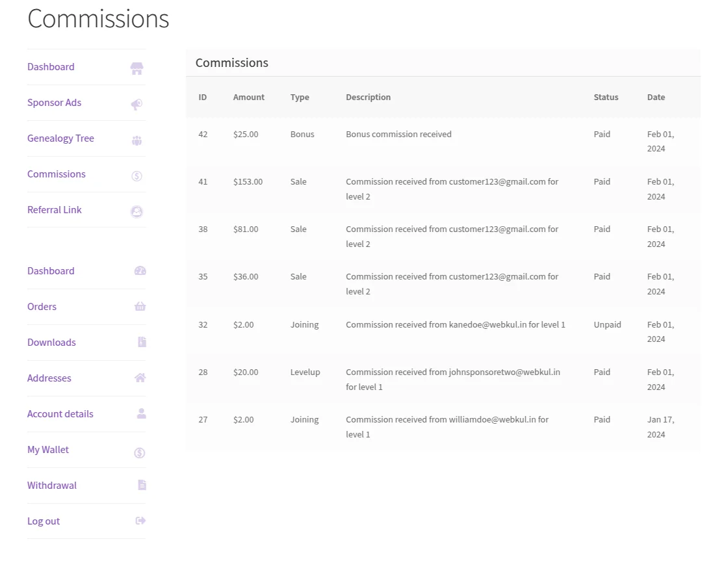Screen dimensions: 728x572
Task: Click the Log out arrow icon
Action: click(140, 521)
